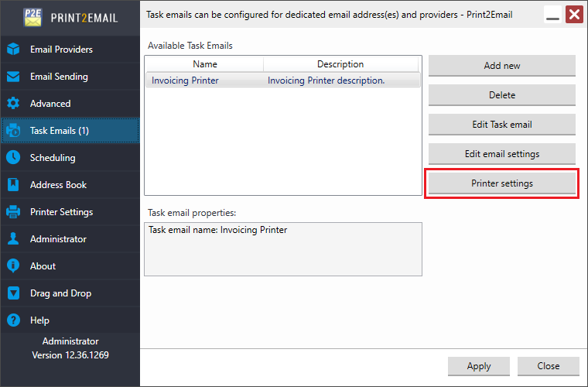Go to the Scheduling sidebar section
This screenshot has height=387, width=588.
pyautogui.click(x=70, y=157)
